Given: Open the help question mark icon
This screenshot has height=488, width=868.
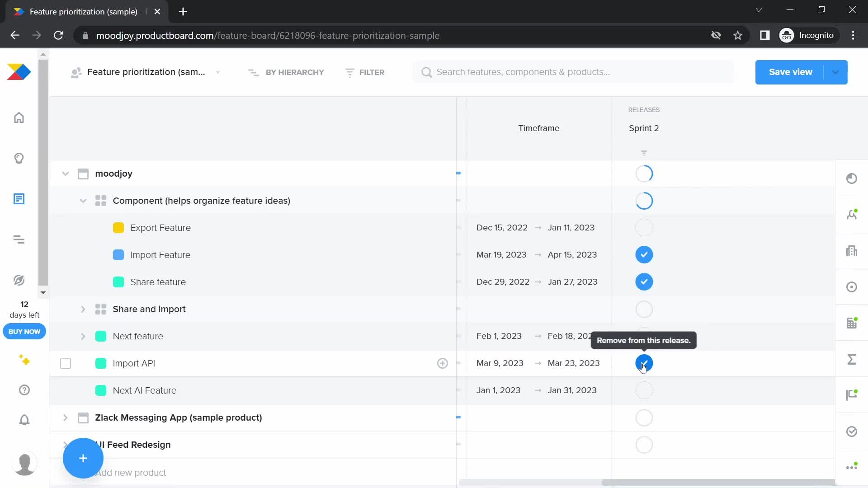Looking at the screenshot, I should (x=24, y=390).
